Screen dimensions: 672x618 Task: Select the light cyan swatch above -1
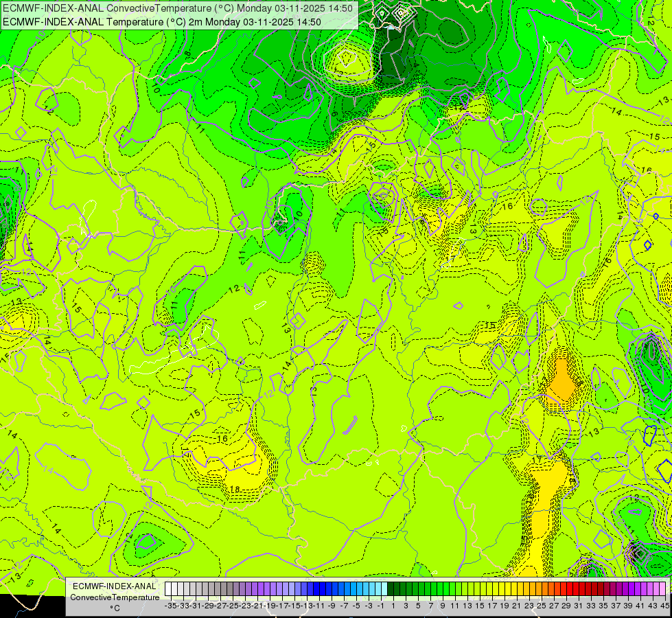[x=378, y=588]
